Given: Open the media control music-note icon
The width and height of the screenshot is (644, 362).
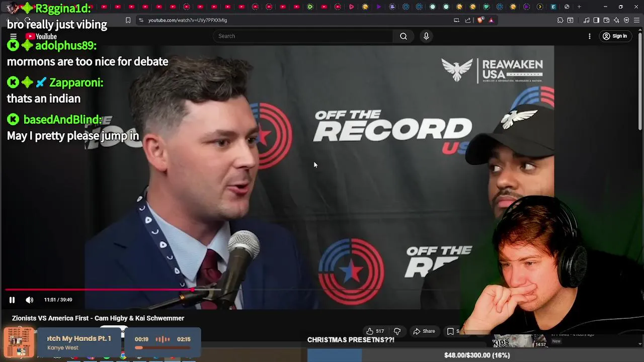Looking at the screenshot, I should [587, 20].
